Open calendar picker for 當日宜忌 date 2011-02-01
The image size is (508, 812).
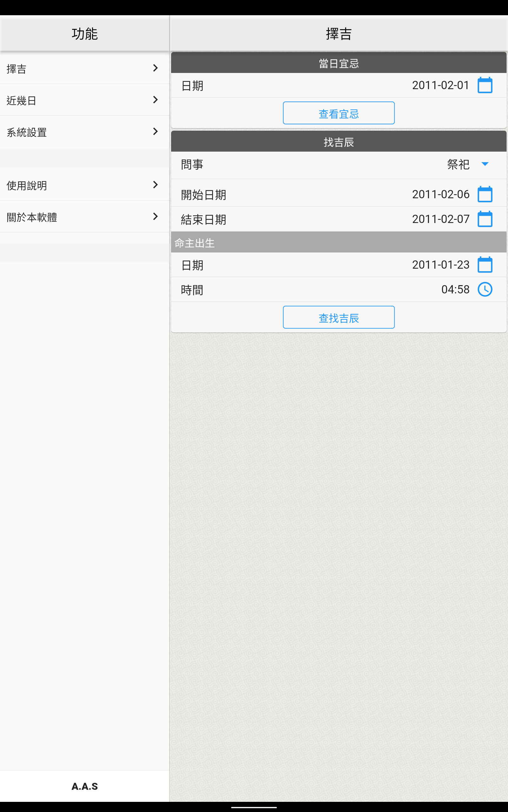click(485, 85)
